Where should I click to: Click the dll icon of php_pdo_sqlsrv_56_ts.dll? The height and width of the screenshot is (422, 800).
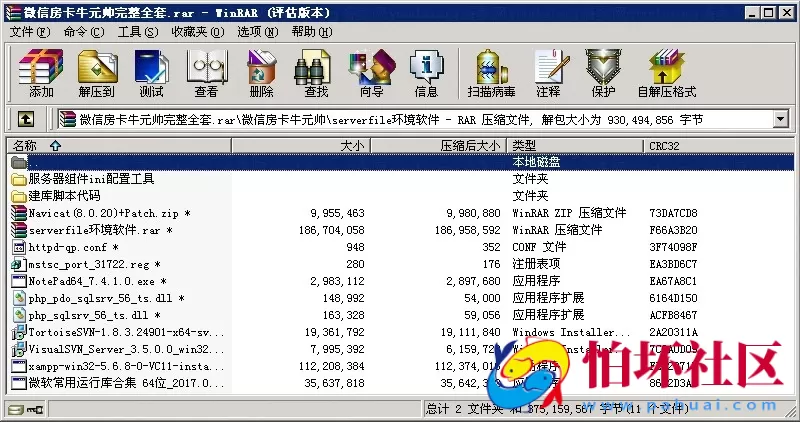pyautogui.click(x=19, y=298)
